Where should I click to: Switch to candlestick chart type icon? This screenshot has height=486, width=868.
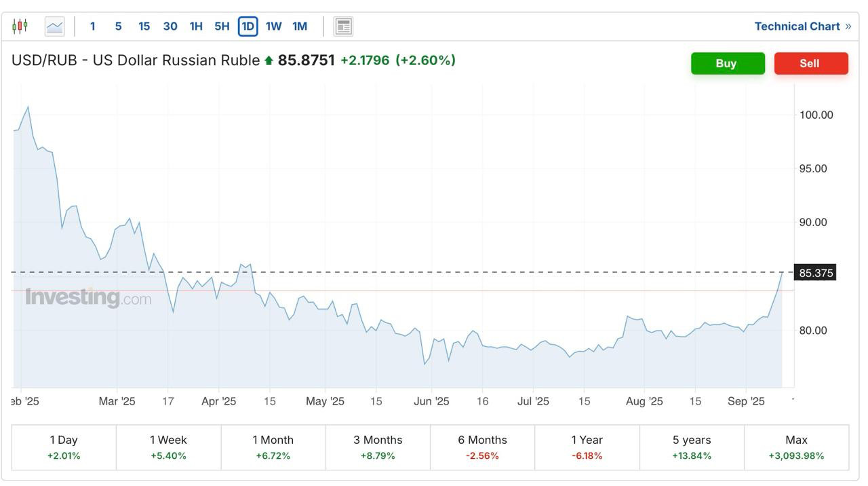(20, 26)
